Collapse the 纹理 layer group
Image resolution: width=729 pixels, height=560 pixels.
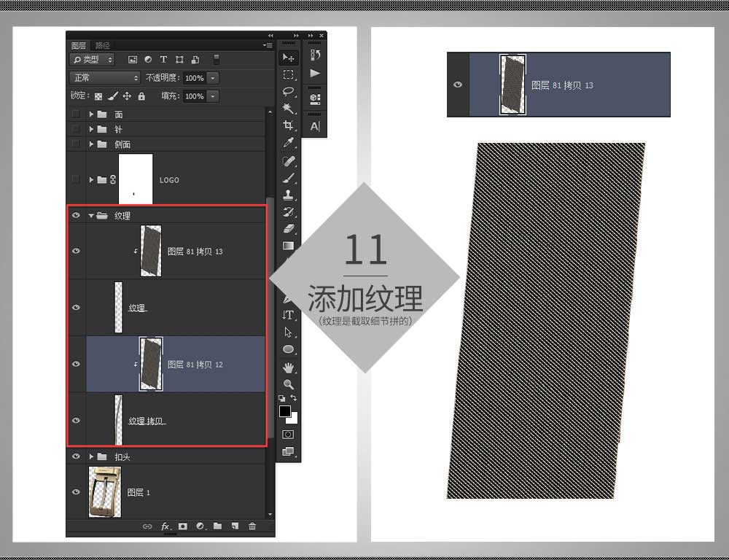click(91, 215)
